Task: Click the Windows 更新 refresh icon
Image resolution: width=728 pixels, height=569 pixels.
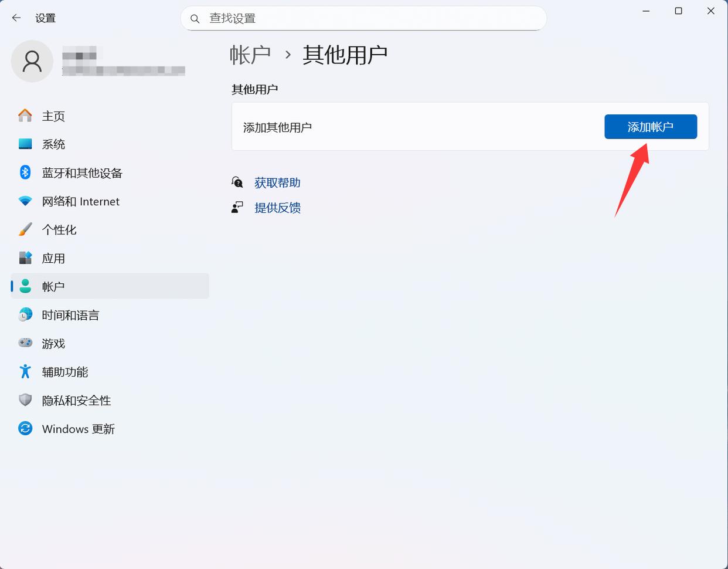Action: 25,429
